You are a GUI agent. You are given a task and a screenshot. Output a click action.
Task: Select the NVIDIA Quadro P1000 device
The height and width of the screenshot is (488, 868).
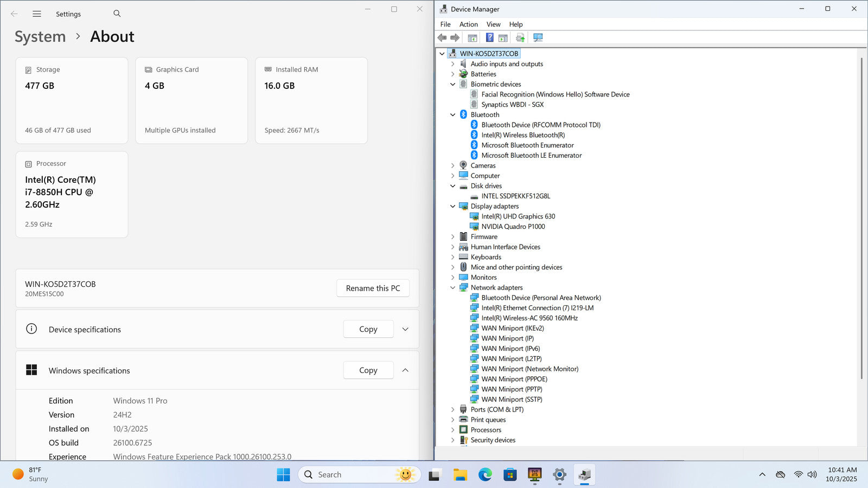coord(513,227)
